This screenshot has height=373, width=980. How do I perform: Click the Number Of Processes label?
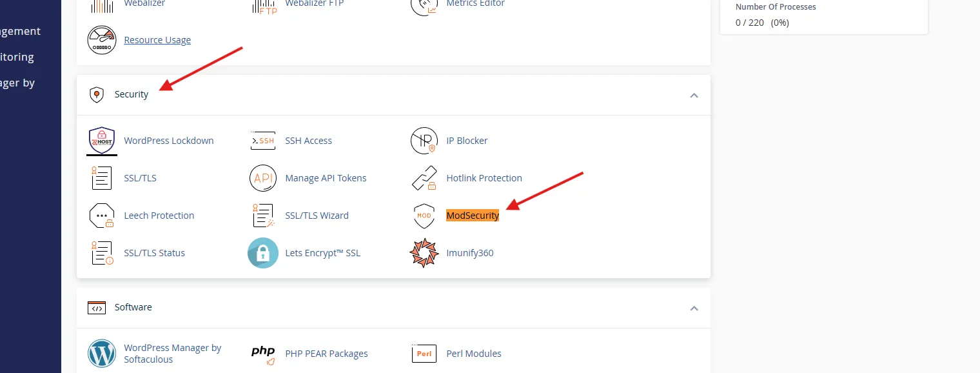coord(776,7)
